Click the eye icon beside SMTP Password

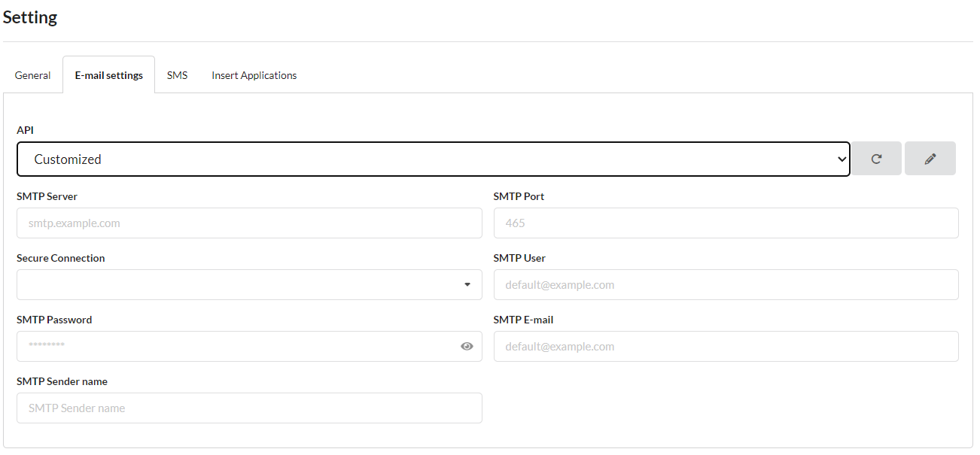467,346
